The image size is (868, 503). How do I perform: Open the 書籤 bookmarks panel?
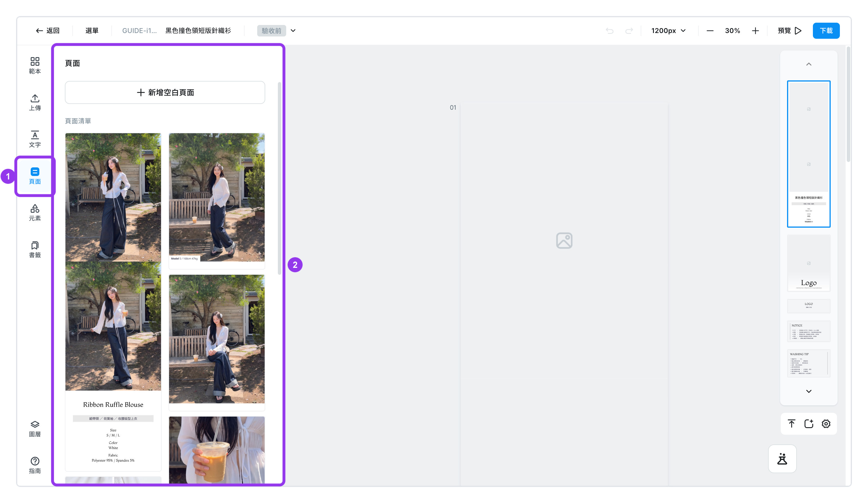pyautogui.click(x=35, y=249)
